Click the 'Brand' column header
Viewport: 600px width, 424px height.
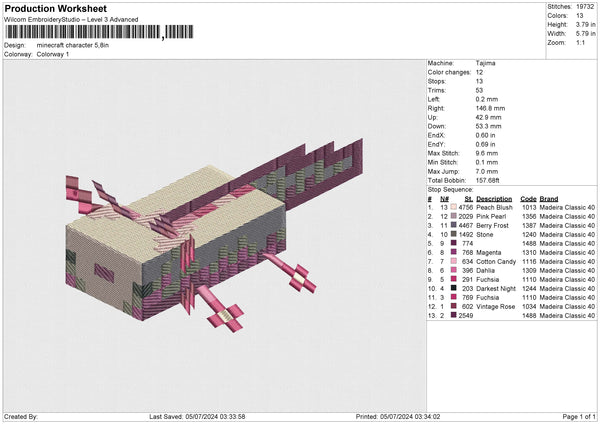point(549,199)
